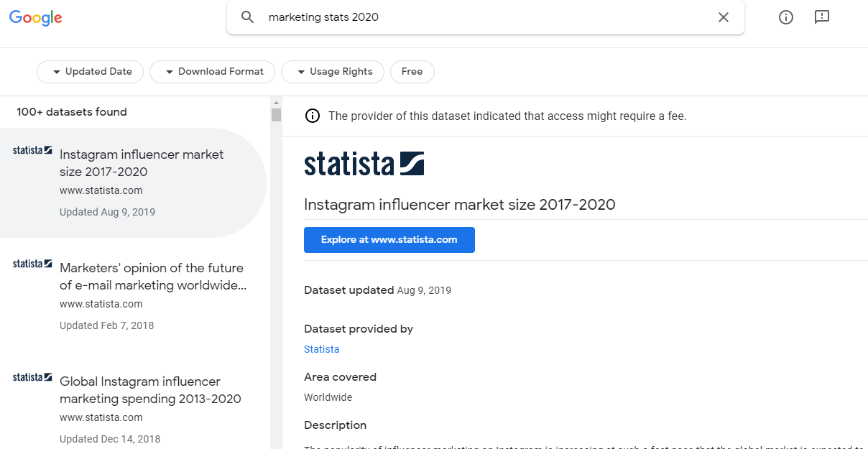Click www.statista.com under Marketers' opinion result
This screenshot has width=868, height=449.
point(101,304)
